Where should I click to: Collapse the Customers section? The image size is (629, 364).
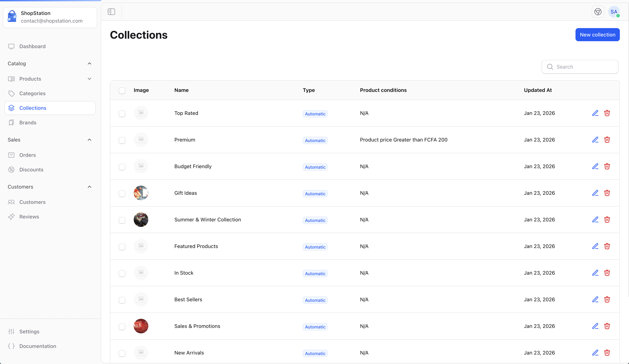tap(89, 187)
